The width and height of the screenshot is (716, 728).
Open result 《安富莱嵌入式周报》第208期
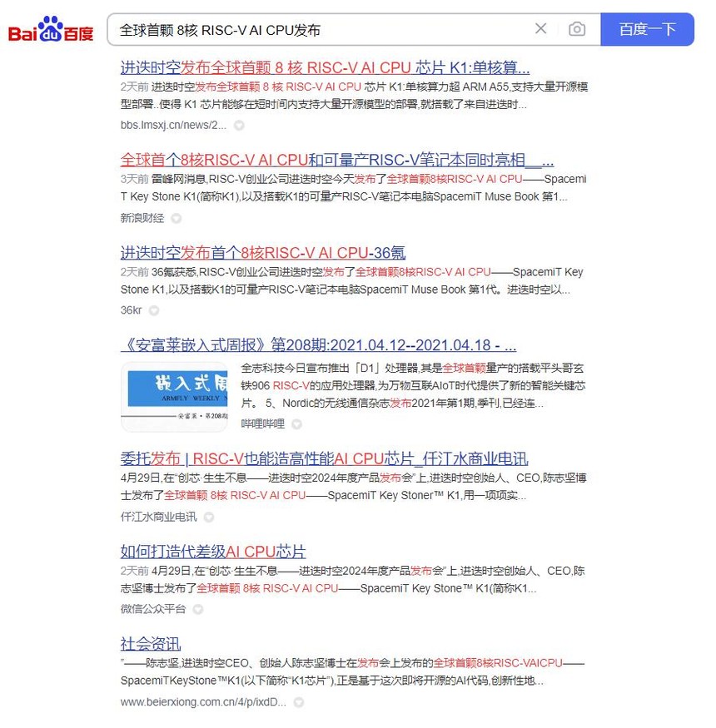click(318, 345)
